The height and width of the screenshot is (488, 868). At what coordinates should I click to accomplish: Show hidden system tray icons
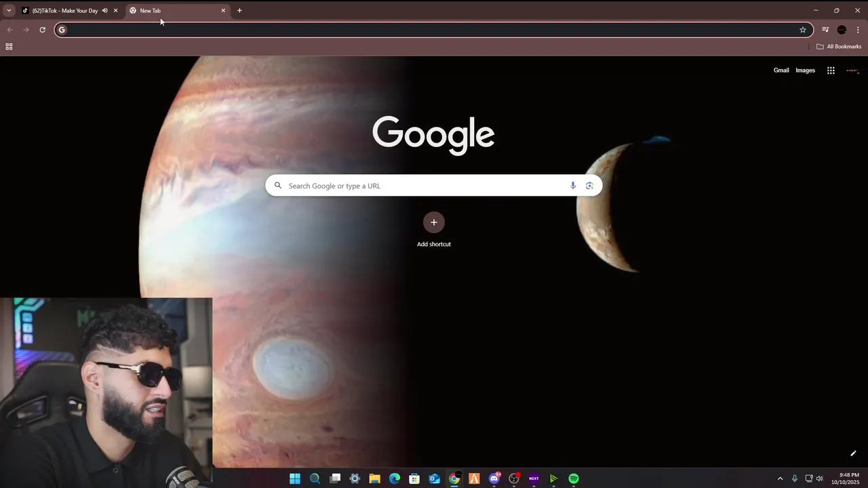[x=780, y=479]
